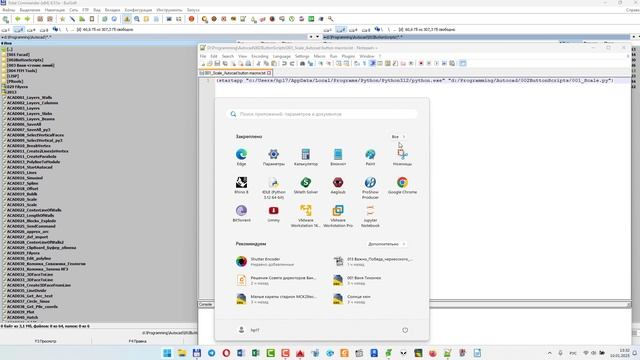Open the Language menu in Notepad++
Screen dimensions: 640x360
(x=282, y=56)
